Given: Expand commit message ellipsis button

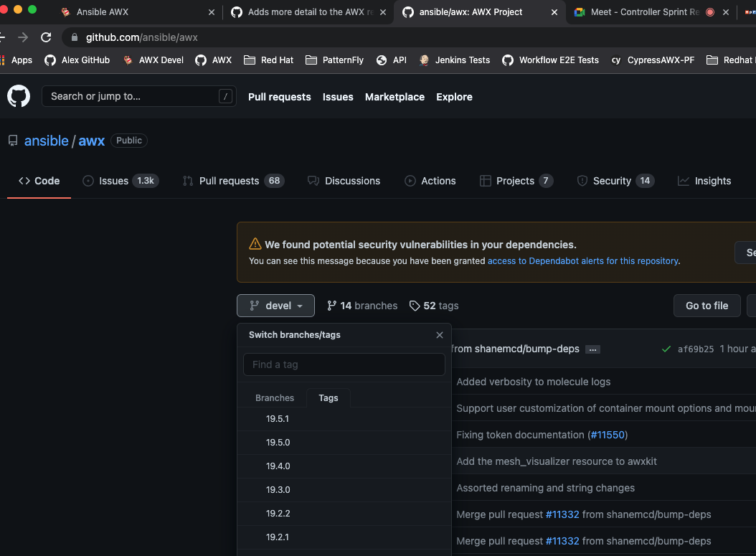Looking at the screenshot, I should click(592, 349).
